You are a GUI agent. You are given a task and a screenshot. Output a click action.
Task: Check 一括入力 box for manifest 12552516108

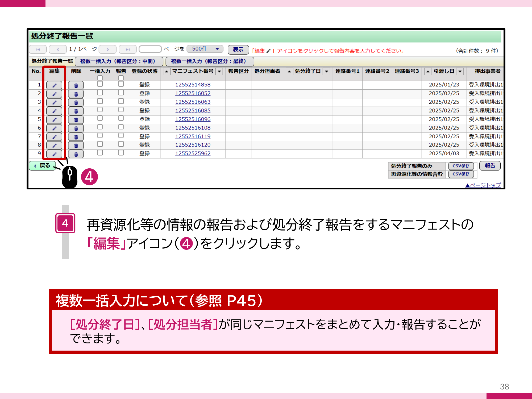tap(100, 127)
